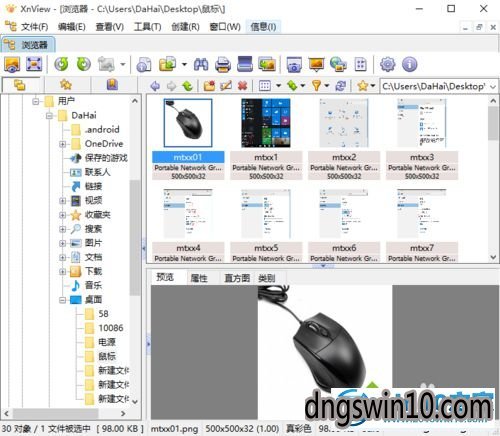This screenshot has height=436, width=500.
Task: Click the scanner icon in toolbar
Action: (x=245, y=64)
